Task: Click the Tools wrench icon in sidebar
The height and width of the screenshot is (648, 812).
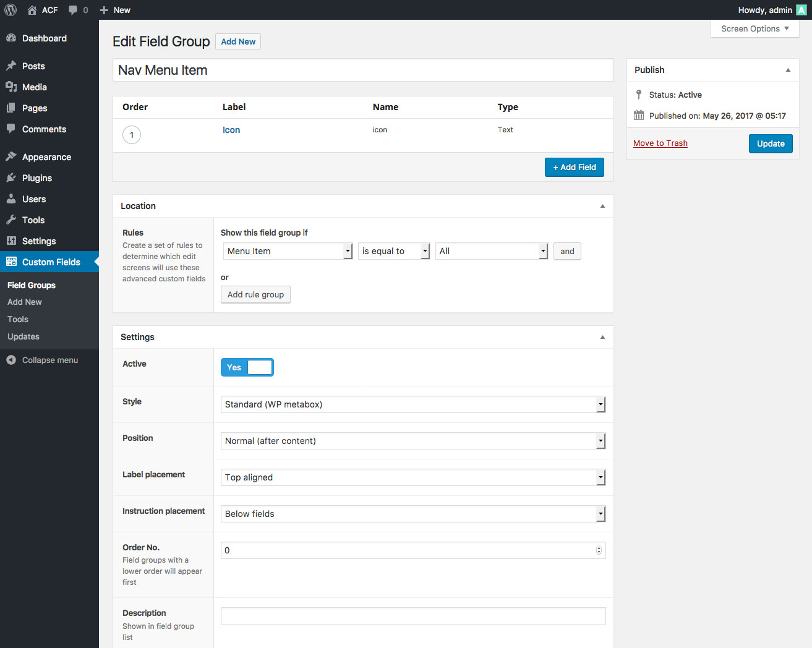Action: 13,220
